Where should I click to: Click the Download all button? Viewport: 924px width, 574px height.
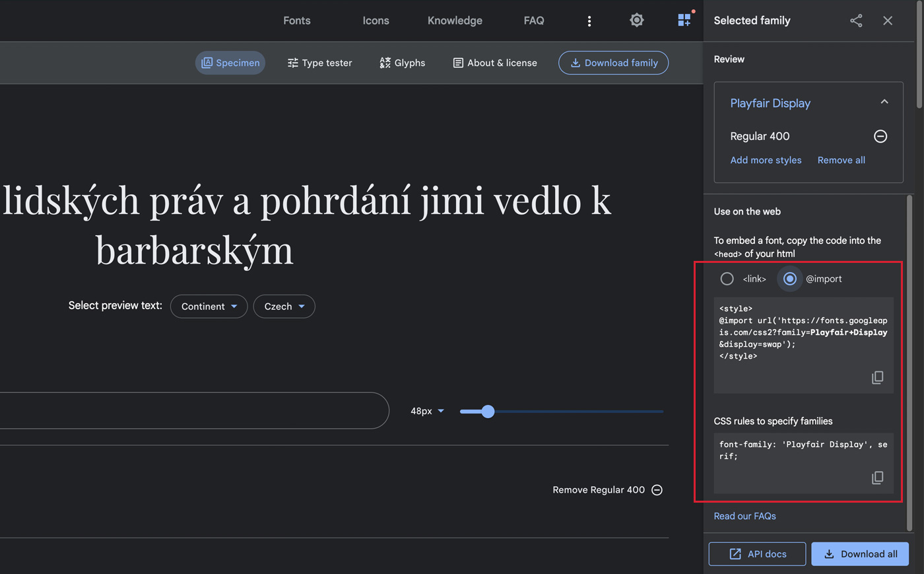click(860, 554)
